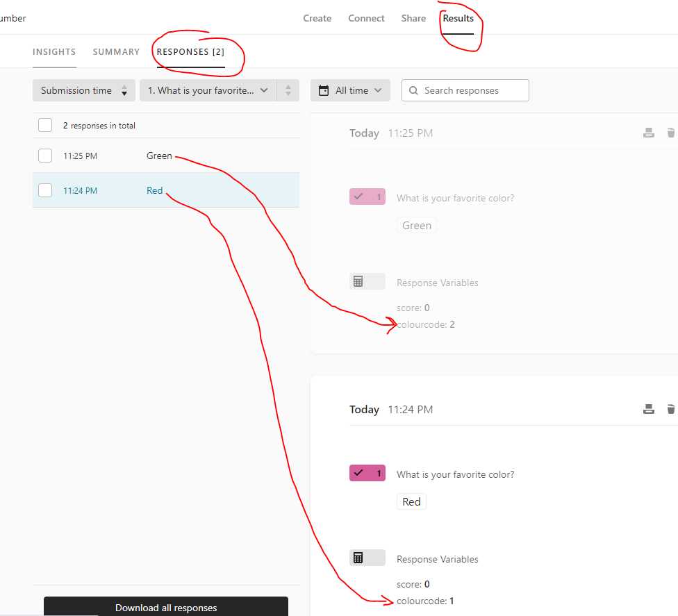Click favorite color question in 11:24 PM response
Viewport: 678px width, 616px height.
click(455, 474)
